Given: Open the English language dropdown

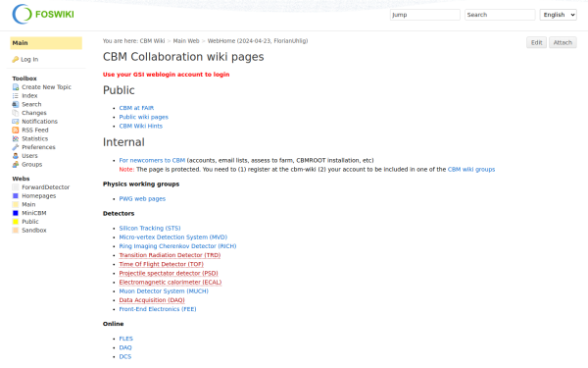Looking at the screenshot, I should coord(558,15).
